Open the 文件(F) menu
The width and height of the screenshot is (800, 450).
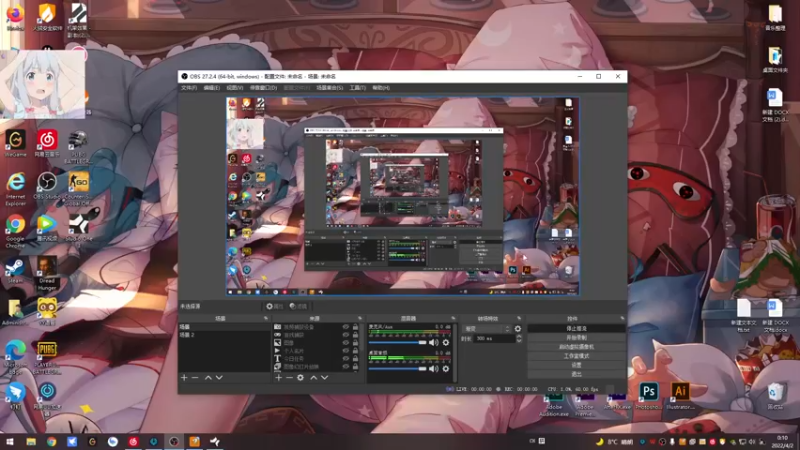coord(189,88)
